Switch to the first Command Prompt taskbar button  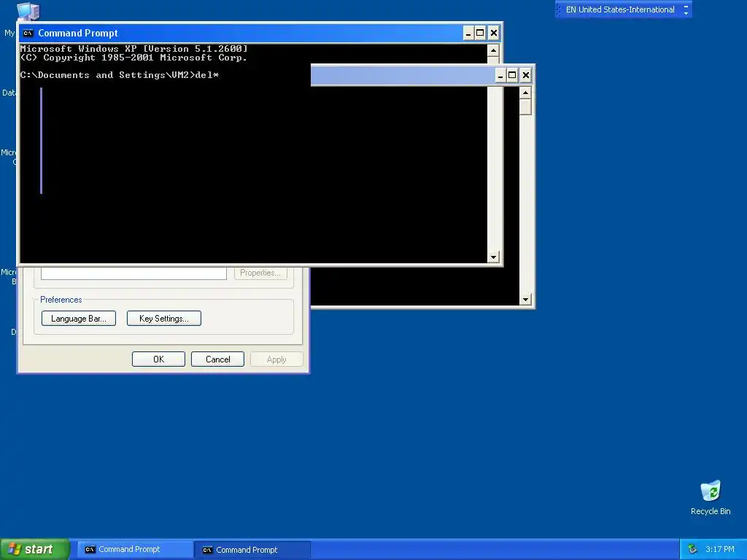pos(135,549)
